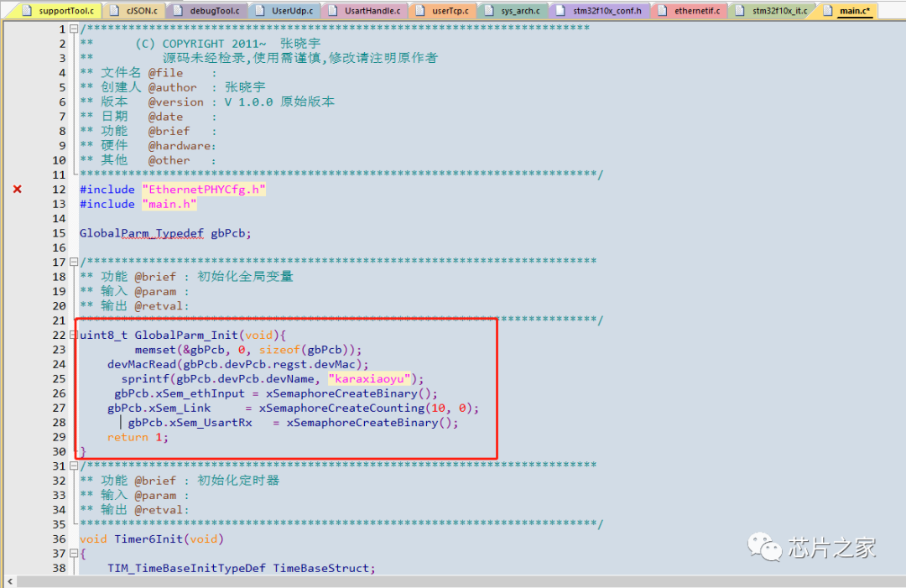The width and height of the screenshot is (906, 588).
Task: Open the UsartHandle.c tab
Action: point(365,10)
